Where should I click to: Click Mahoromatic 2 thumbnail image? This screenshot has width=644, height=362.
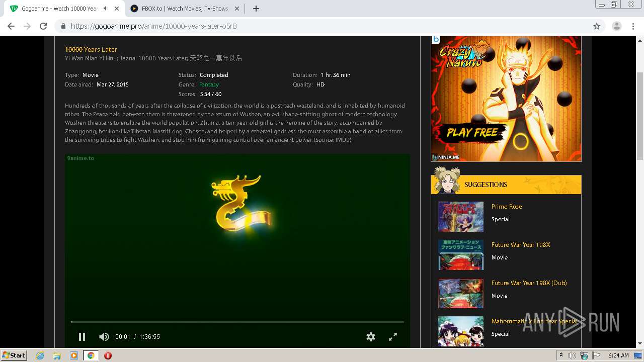(x=461, y=331)
